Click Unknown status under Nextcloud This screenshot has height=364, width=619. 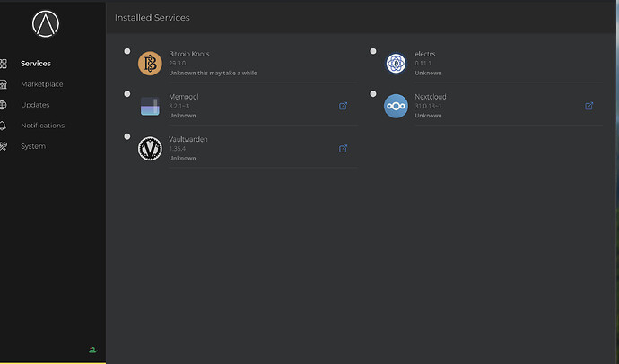pyautogui.click(x=428, y=116)
